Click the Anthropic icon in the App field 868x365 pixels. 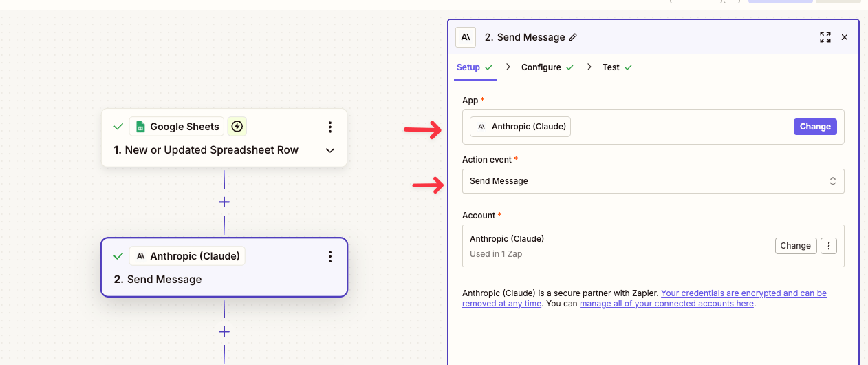[x=481, y=127]
